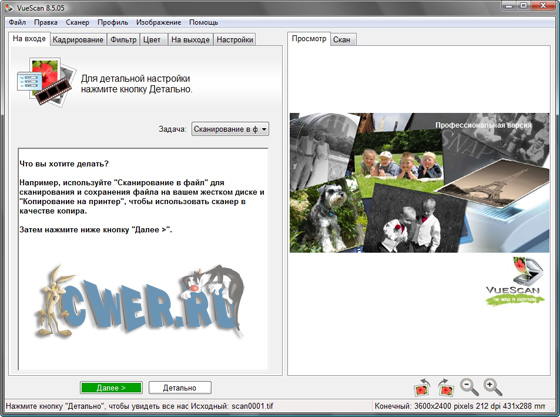
Task: Click the VueScan logo in preview
Action: tap(515, 281)
